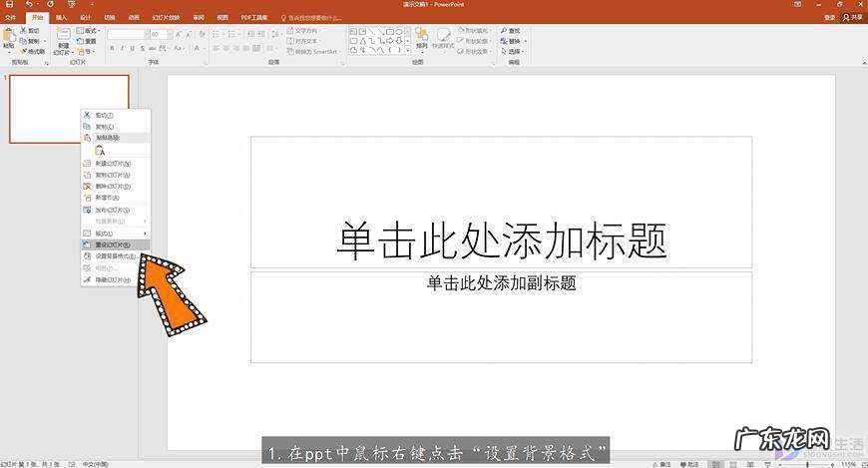868x468 pixels.
Task: Open the slide Layout (版式) dropdown
Action: pyautogui.click(x=89, y=31)
